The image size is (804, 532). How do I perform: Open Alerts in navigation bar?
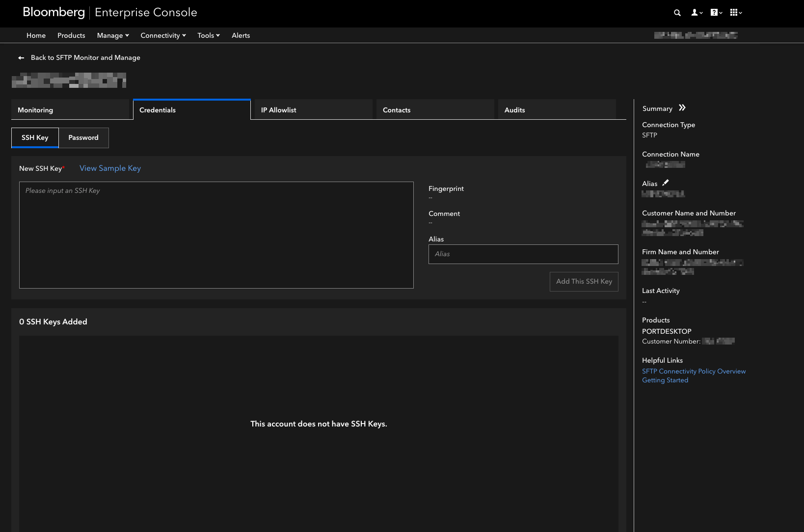pos(241,35)
